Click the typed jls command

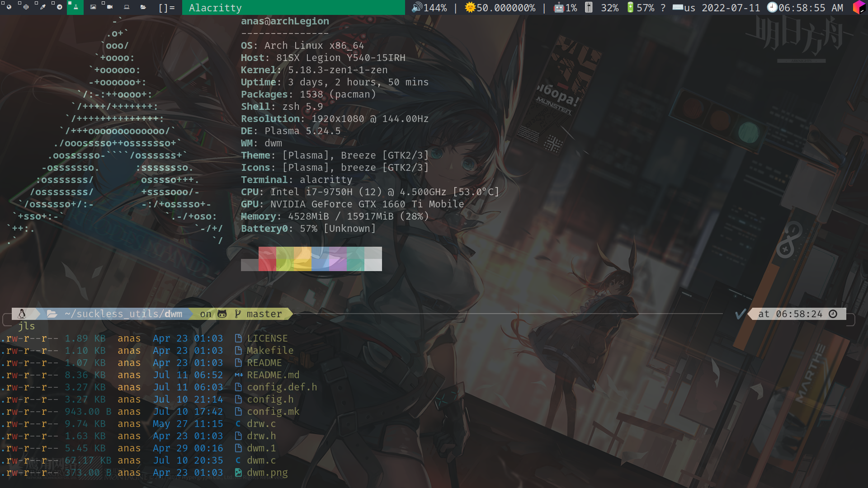click(27, 326)
